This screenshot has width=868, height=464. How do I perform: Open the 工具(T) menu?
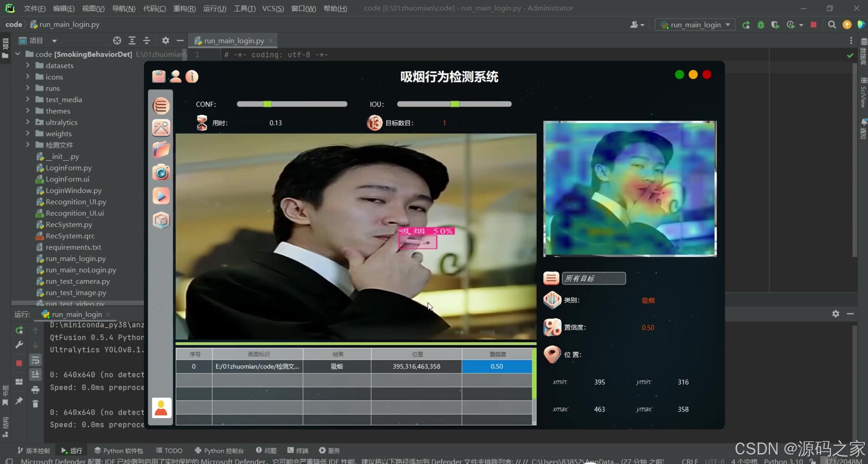[x=244, y=8]
